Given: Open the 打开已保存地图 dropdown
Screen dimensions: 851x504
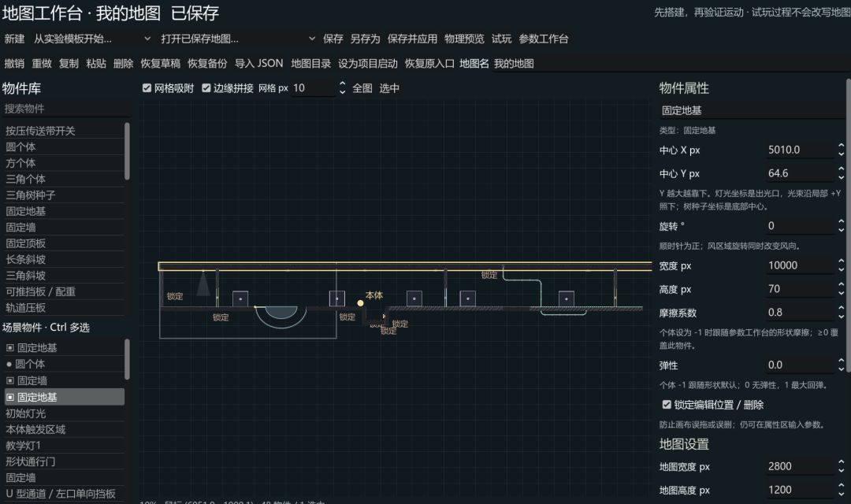Looking at the screenshot, I should [238, 39].
